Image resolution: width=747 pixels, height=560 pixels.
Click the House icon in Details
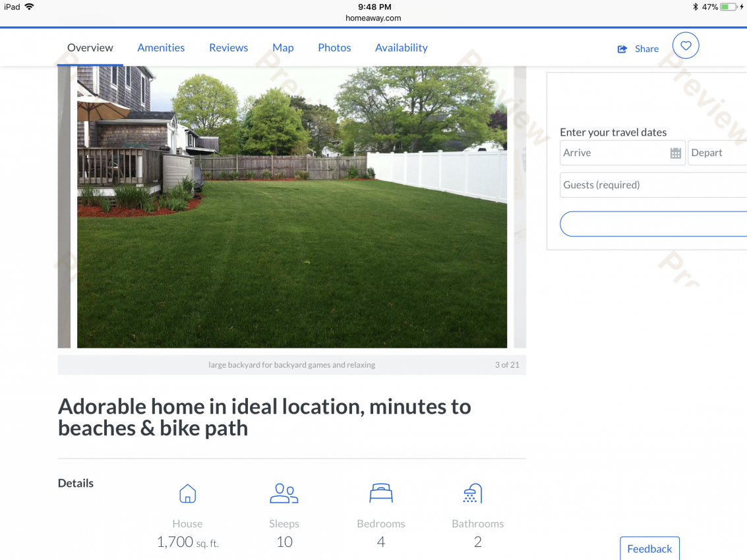coord(188,493)
